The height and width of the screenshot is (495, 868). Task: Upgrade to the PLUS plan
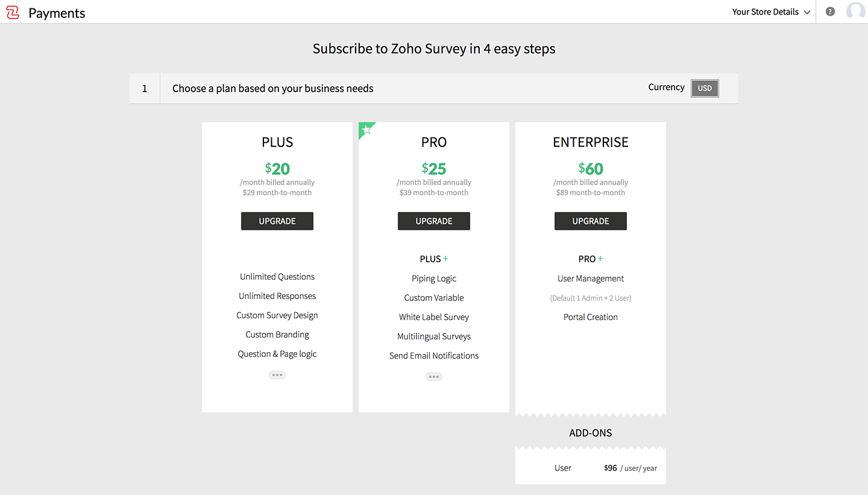(x=277, y=221)
